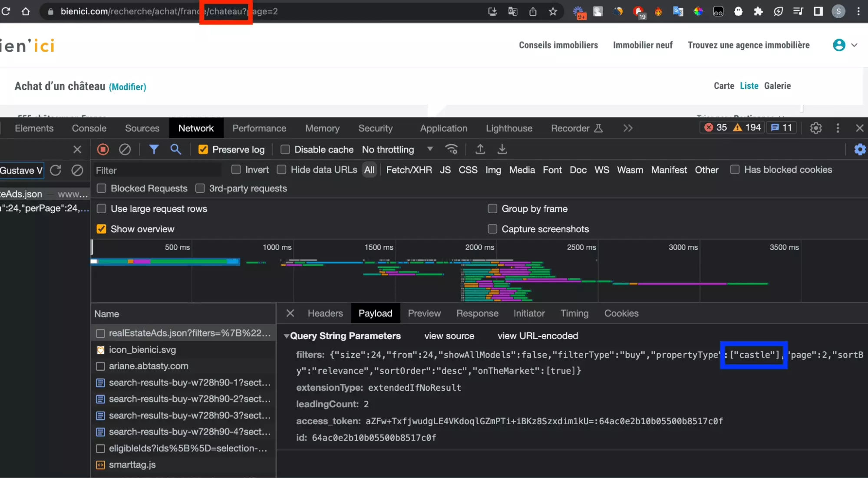Open DevTools settings gear icon
868x478 pixels.
[815, 128]
